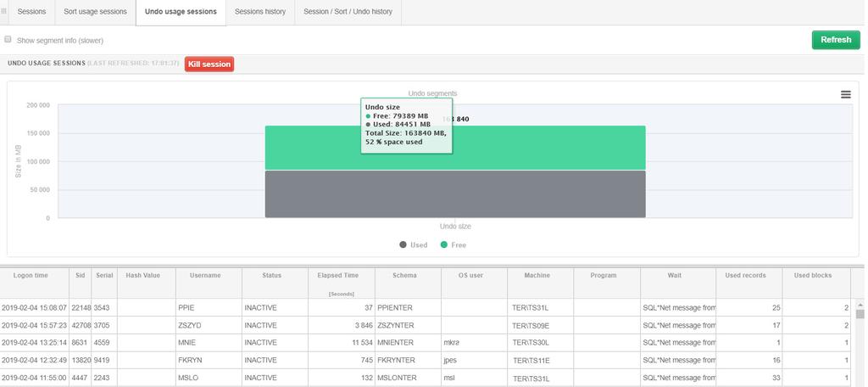
Task: Click logon time 2019-02-04 12:32:49
Action: coord(34,361)
